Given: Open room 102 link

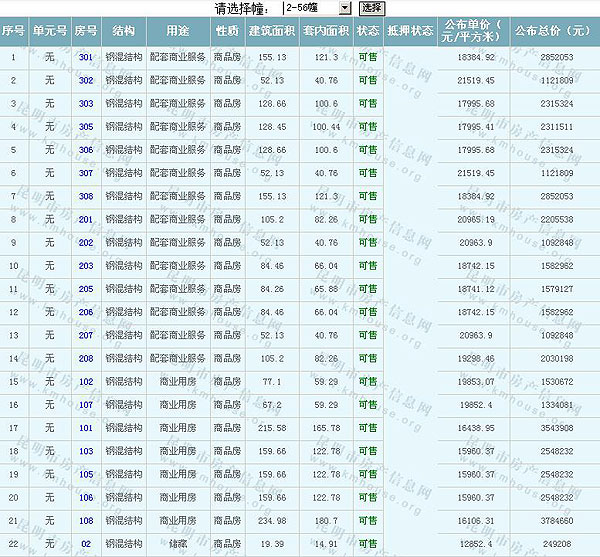Looking at the screenshot, I should point(86,381).
